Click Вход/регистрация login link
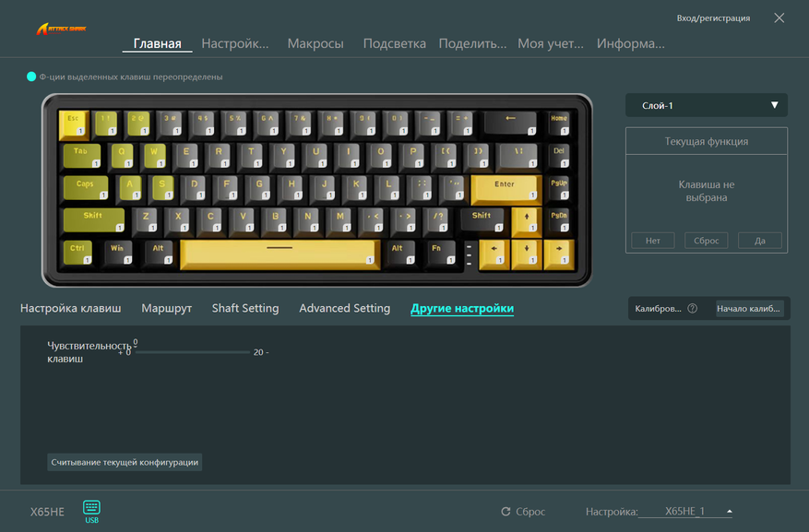 click(x=713, y=18)
